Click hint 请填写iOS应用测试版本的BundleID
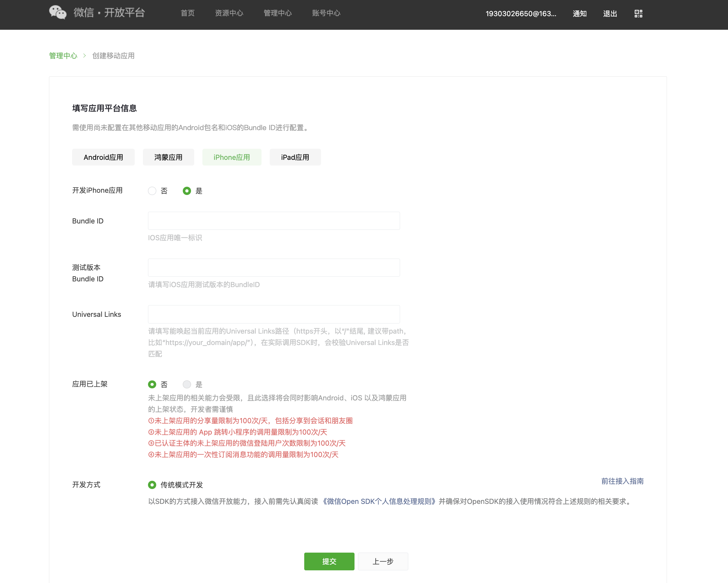This screenshot has width=728, height=583. point(204,285)
